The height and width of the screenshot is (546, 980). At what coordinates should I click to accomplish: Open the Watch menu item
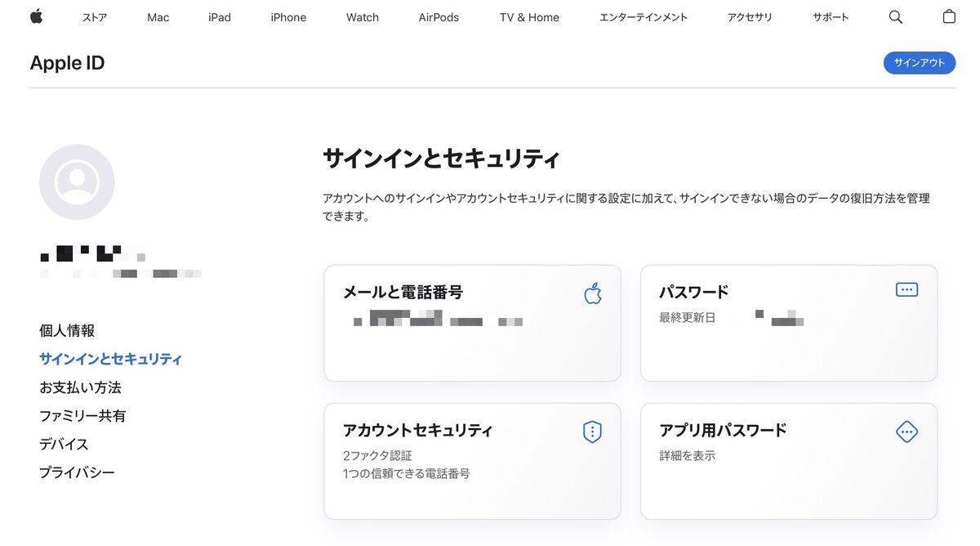(363, 17)
